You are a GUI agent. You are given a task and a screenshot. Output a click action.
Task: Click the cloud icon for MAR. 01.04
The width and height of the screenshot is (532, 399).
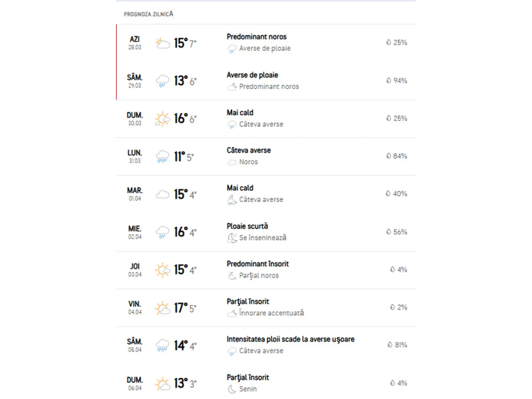pyautogui.click(x=162, y=194)
